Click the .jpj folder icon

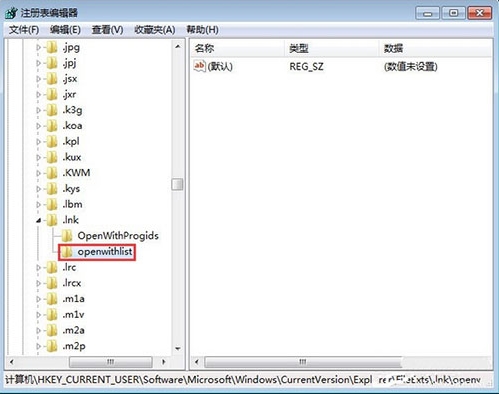pos(52,63)
